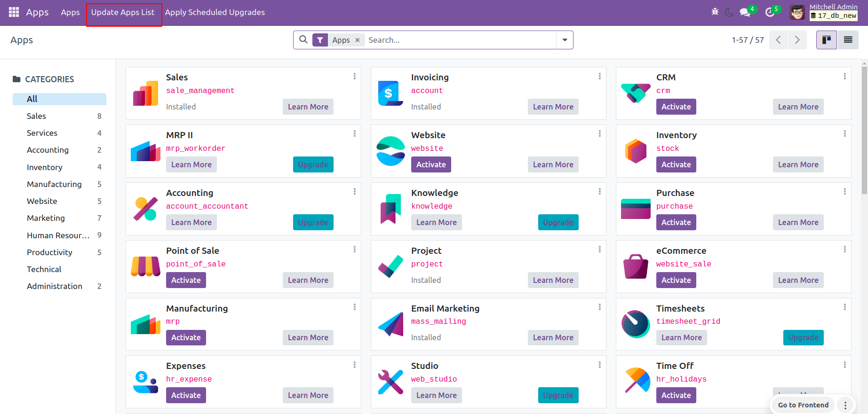Click the Email Marketing app icon

[391, 324]
